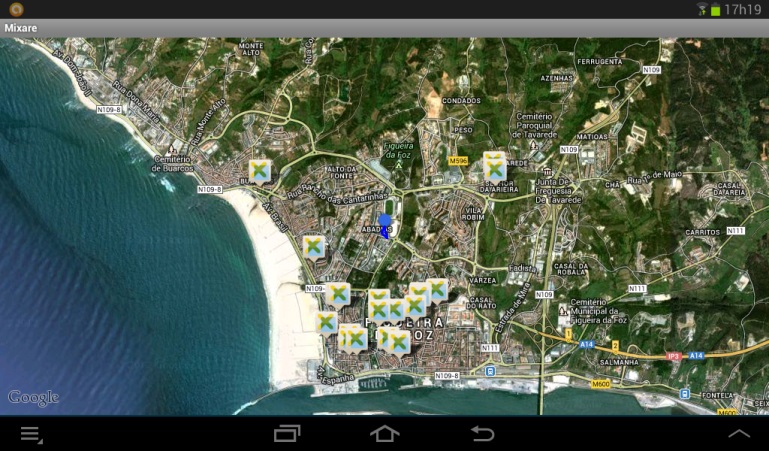Tap the 17h19 clock in status bar
The width and height of the screenshot is (769, 451).
tap(743, 9)
